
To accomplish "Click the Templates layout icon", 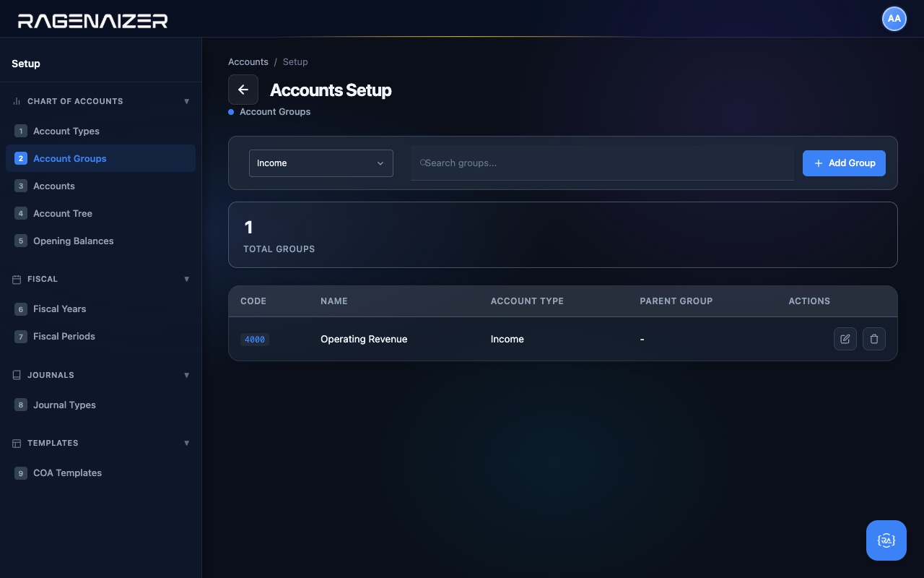I will (x=17, y=443).
